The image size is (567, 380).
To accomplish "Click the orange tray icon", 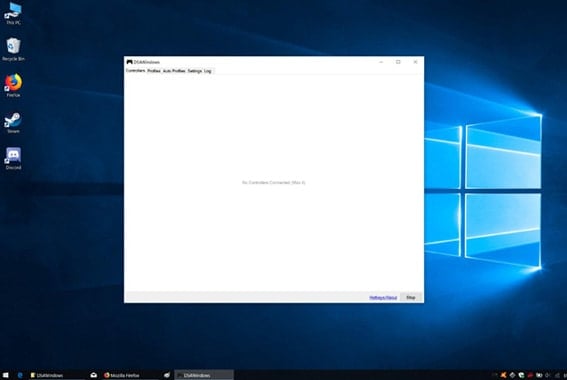I will click(503, 375).
